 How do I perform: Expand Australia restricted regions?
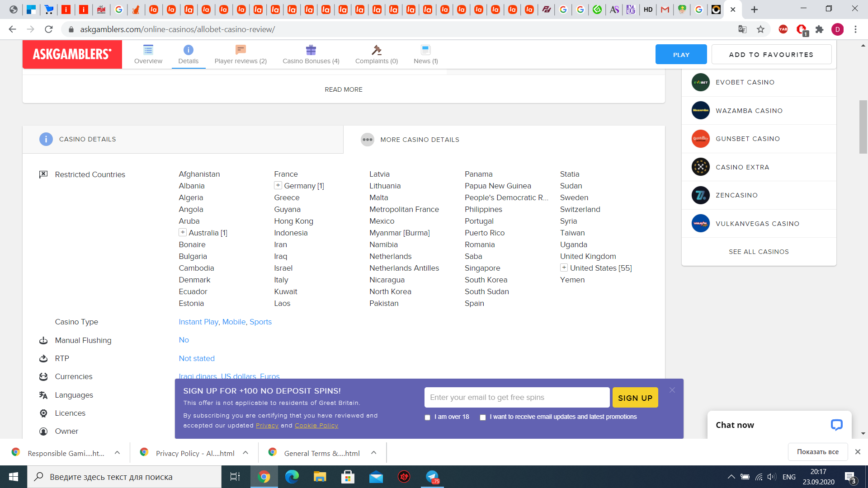click(x=183, y=232)
